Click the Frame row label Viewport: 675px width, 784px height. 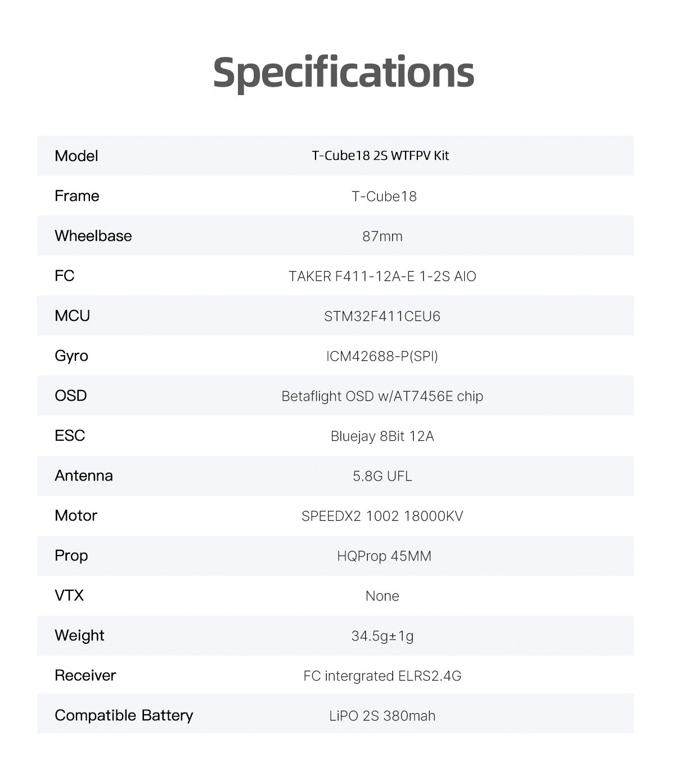click(x=77, y=196)
